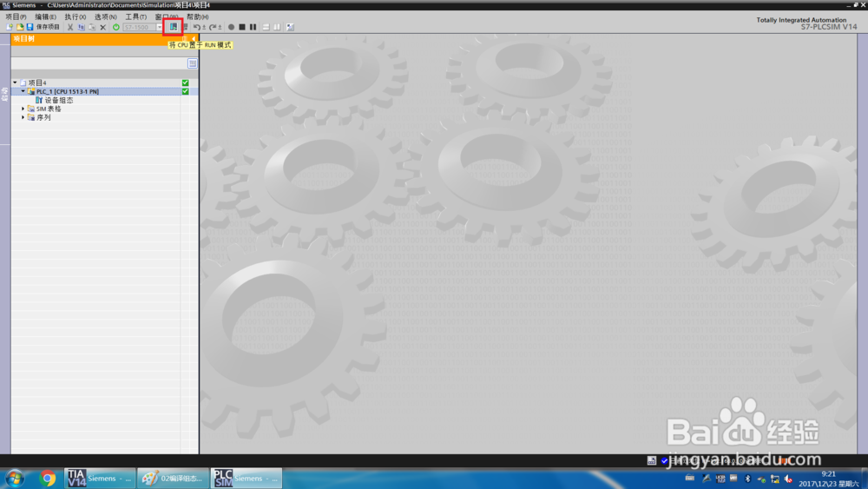Expand the 序列 folder
Image resolution: width=868 pixels, height=489 pixels.
23,117
